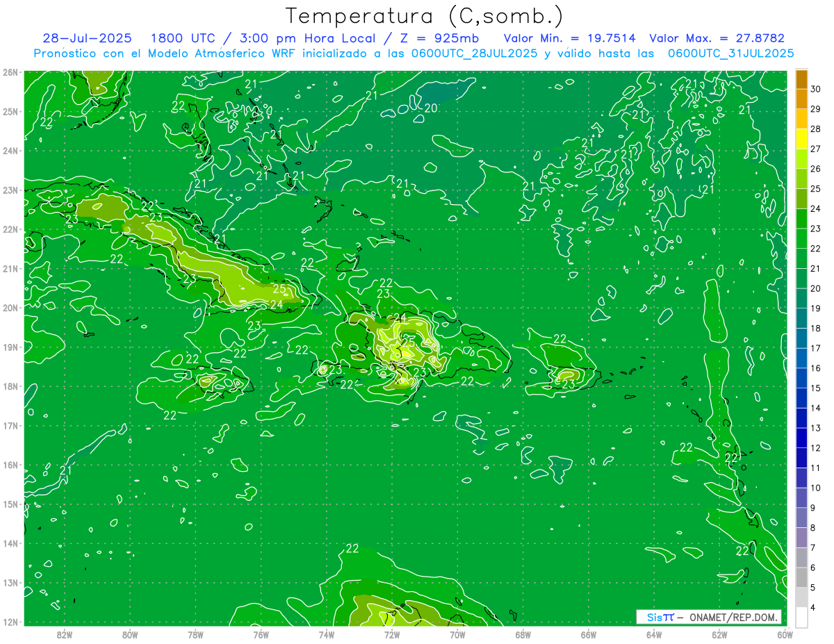Select the '28-Jul-2025' date in the header
The height and width of the screenshot is (644, 834).
87,38
